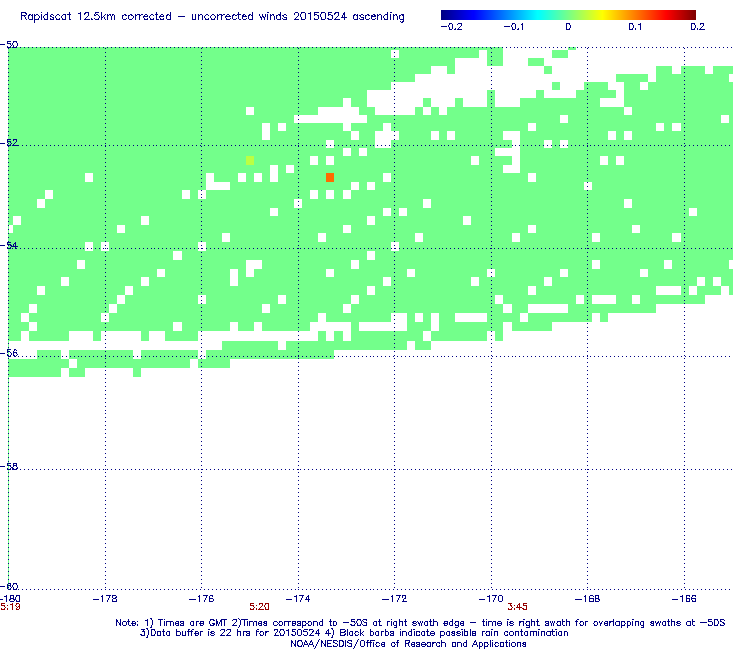Click the '-60' latitude axis label
Screen dimensions: 740x650
pyautogui.click(x=9, y=586)
